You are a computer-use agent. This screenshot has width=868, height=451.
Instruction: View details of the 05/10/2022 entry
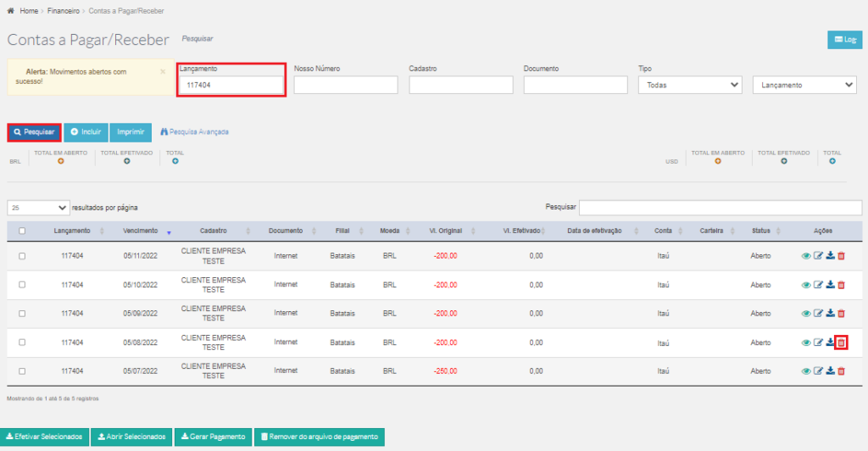806,285
